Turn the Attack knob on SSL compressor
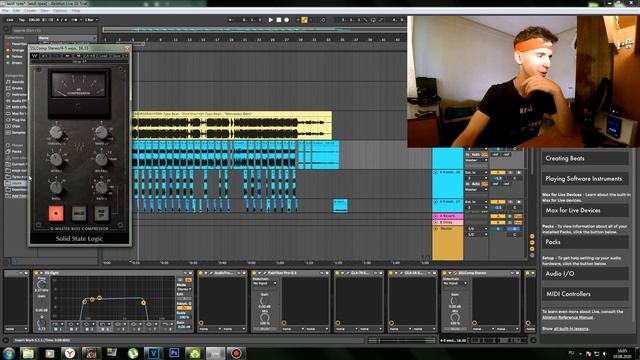Image resolution: width=640 pixels, height=360 pixels. 56,160
